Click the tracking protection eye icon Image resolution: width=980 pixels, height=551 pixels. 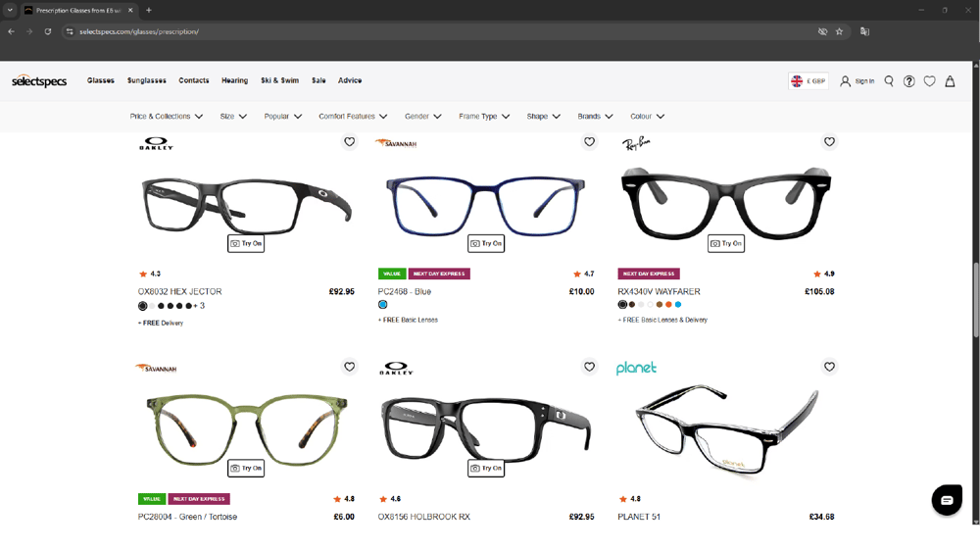822,31
